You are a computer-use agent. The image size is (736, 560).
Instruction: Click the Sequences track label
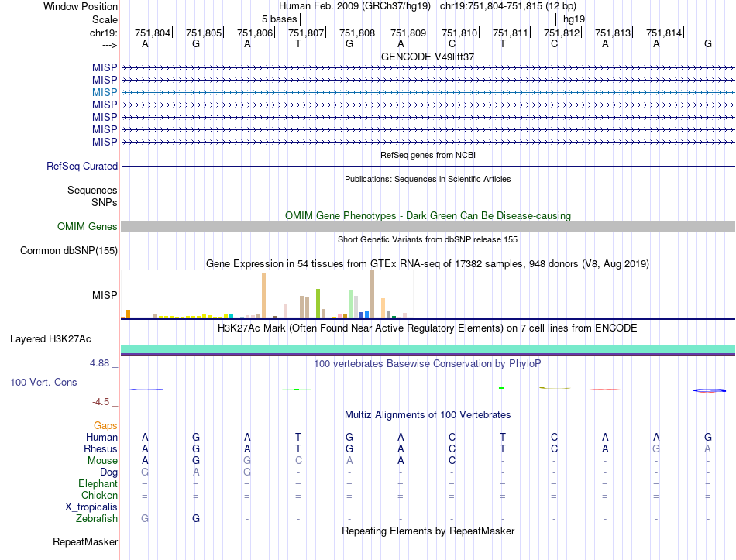[x=92, y=190]
